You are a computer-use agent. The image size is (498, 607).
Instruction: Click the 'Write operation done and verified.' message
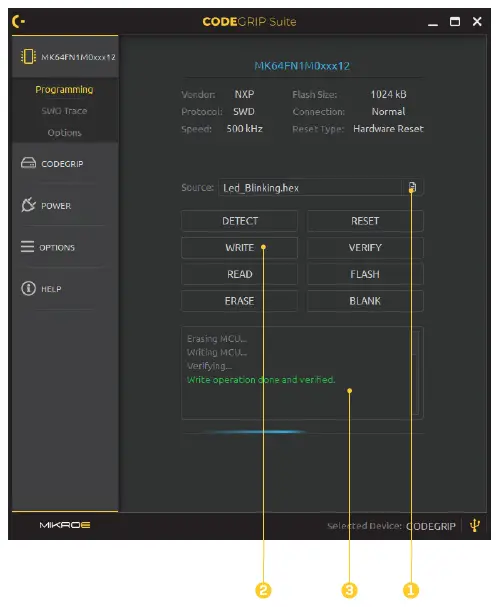(261, 380)
